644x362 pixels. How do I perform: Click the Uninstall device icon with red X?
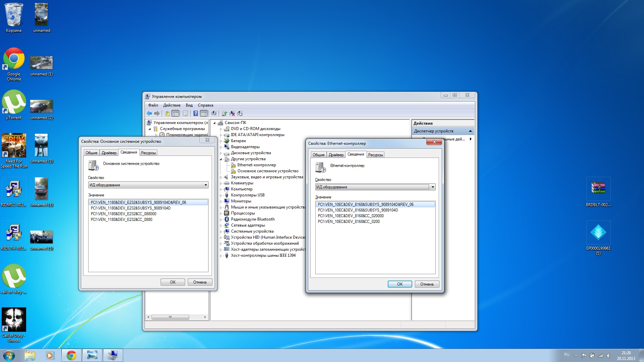[232, 113]
